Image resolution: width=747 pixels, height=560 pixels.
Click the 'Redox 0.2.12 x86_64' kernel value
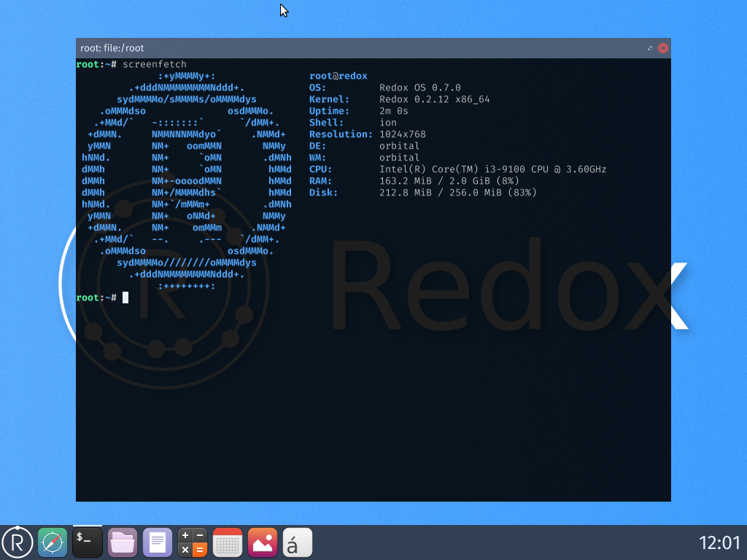tap(435, 99)
